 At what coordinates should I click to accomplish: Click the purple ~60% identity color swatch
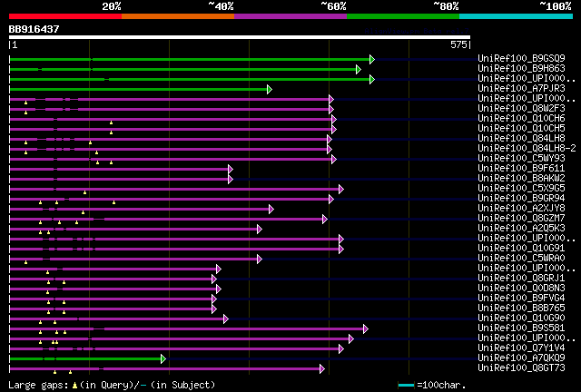pyautogui.click(x=290, y=16)
